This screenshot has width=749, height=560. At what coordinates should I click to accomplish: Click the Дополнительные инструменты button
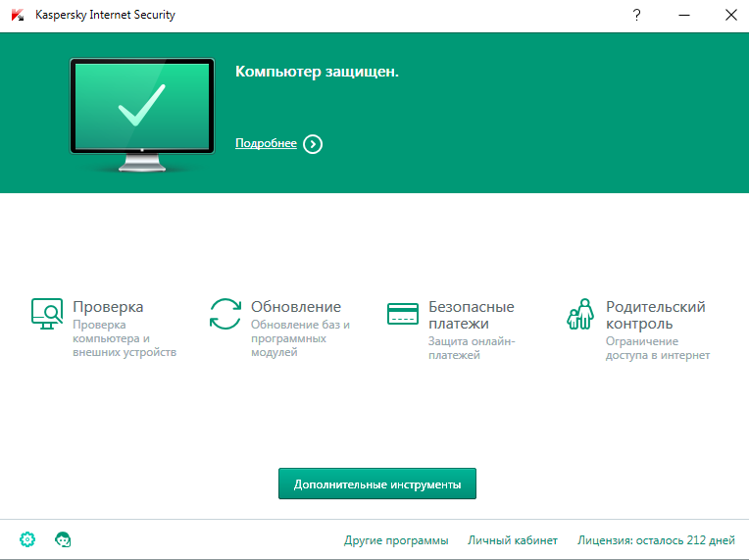[x=377, y=484]
